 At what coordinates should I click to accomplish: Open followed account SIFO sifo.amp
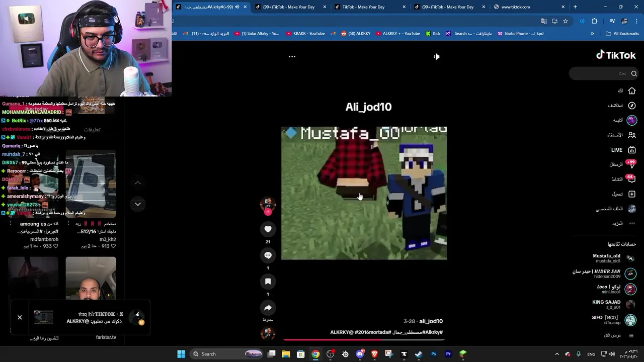pos(614,320)
